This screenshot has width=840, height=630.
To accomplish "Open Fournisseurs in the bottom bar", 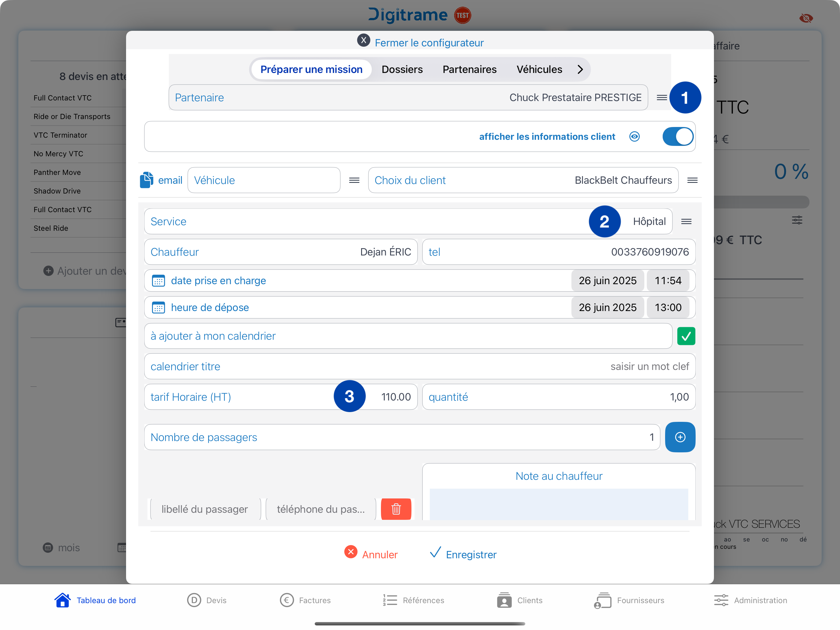I will tap(629, 600).
